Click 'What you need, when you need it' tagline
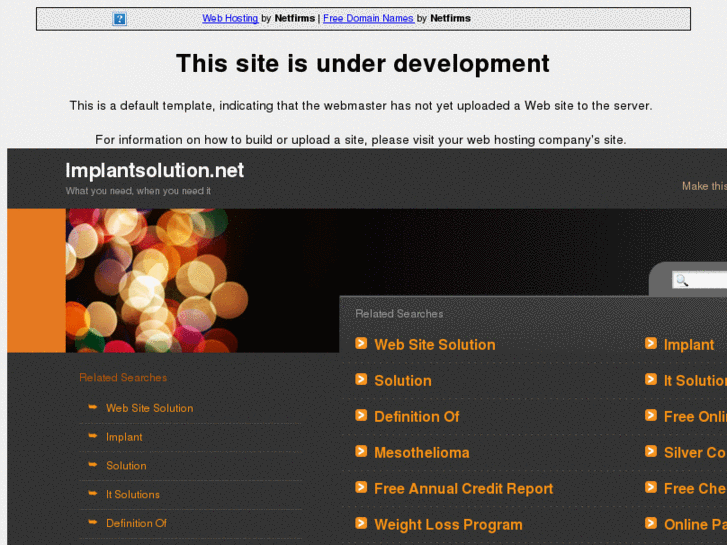 (138, 191)
